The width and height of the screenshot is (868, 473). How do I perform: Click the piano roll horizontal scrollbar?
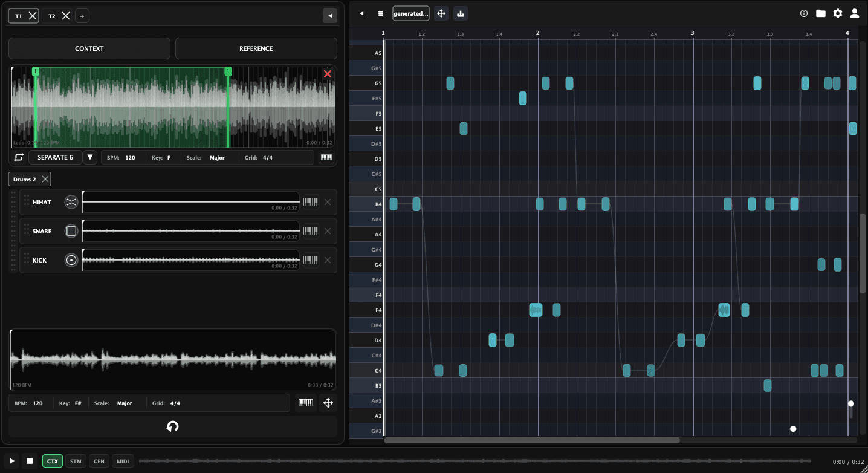click(532, 440)
